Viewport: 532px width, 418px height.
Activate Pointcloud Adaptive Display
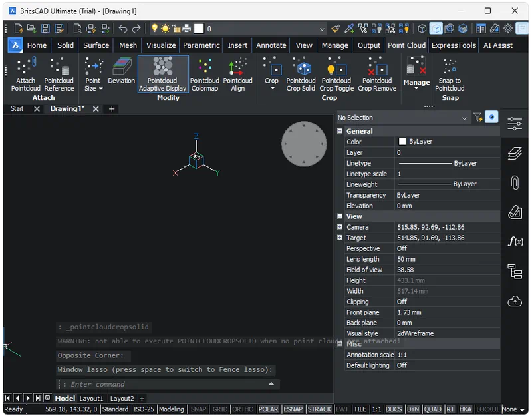[x=163, y=74]
